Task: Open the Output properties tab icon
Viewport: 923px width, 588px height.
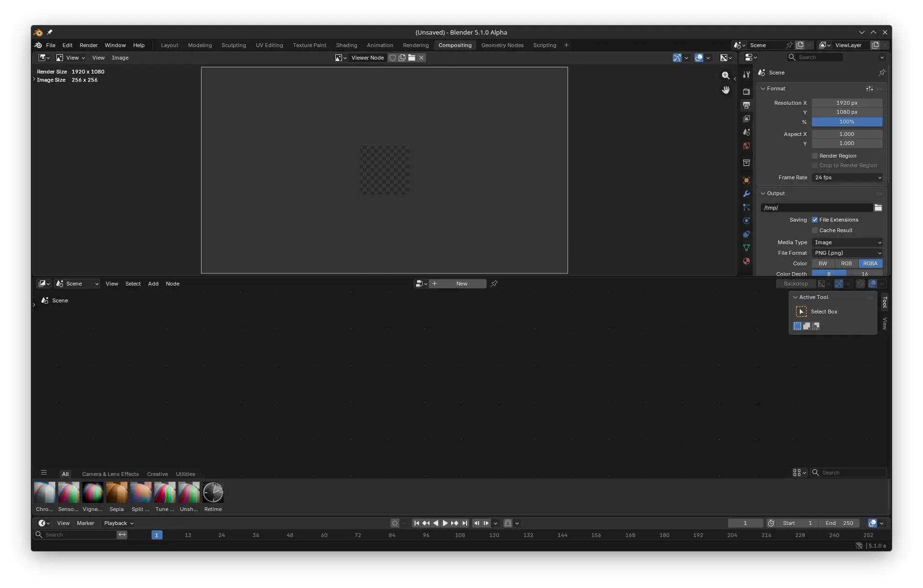Action: point(746,105)
